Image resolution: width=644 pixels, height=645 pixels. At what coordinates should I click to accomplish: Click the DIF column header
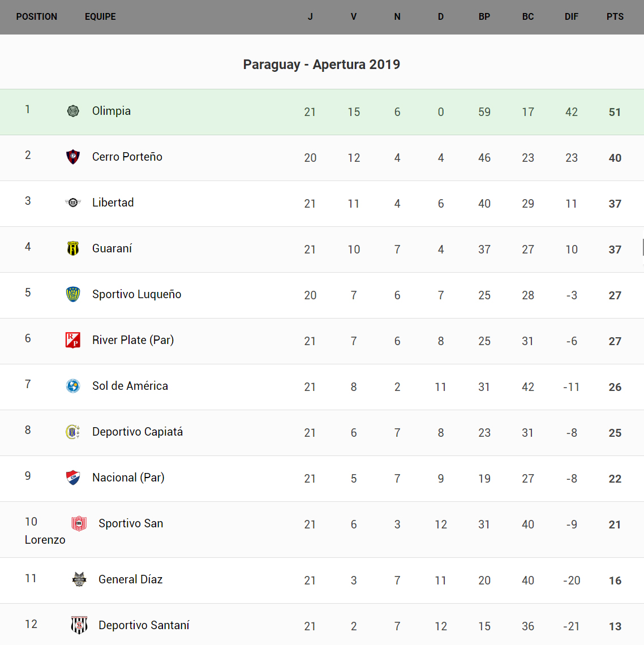[x=572, y=17]
